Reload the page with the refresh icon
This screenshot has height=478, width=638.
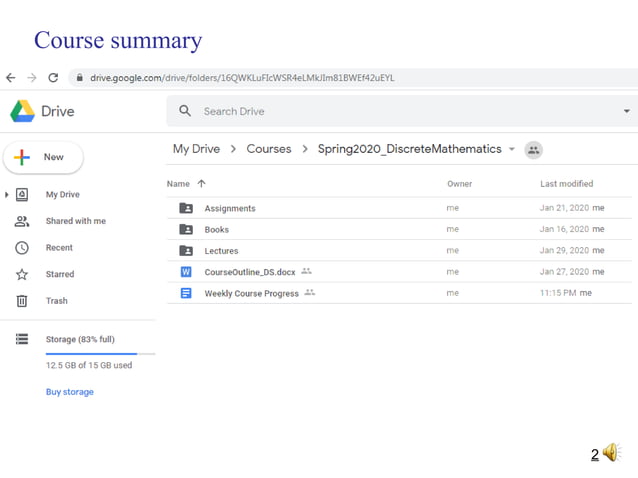coord(53,77)
